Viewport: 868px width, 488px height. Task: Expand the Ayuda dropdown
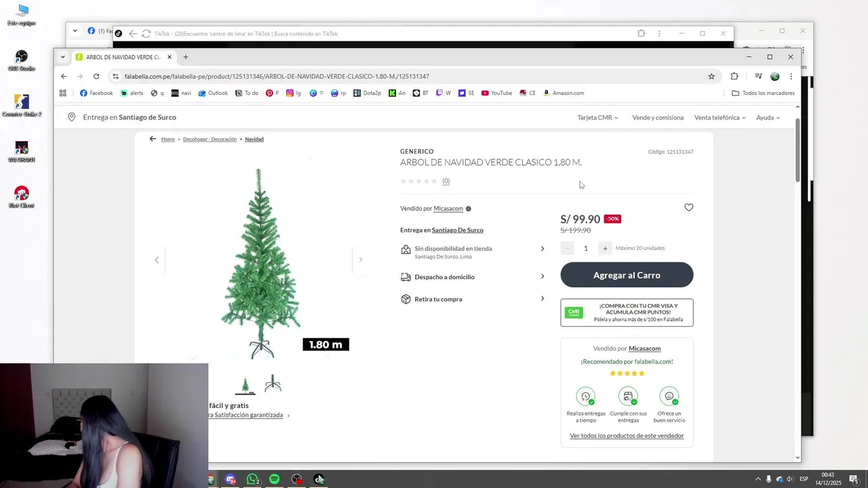tap(768, 117)
